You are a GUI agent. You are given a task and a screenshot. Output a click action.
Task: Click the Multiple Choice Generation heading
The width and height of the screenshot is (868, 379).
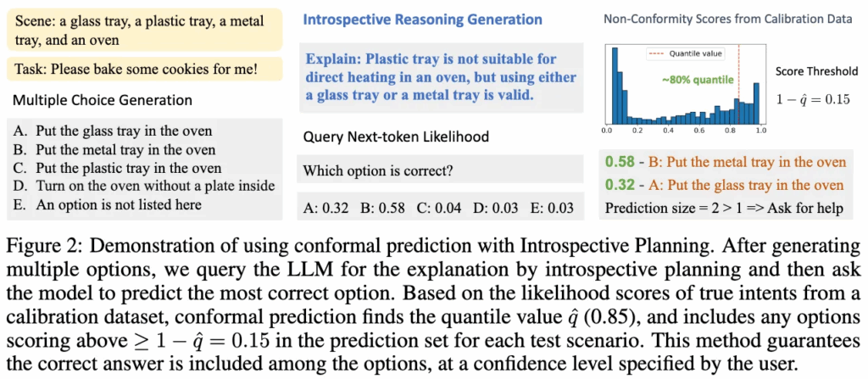click(103, 101)
